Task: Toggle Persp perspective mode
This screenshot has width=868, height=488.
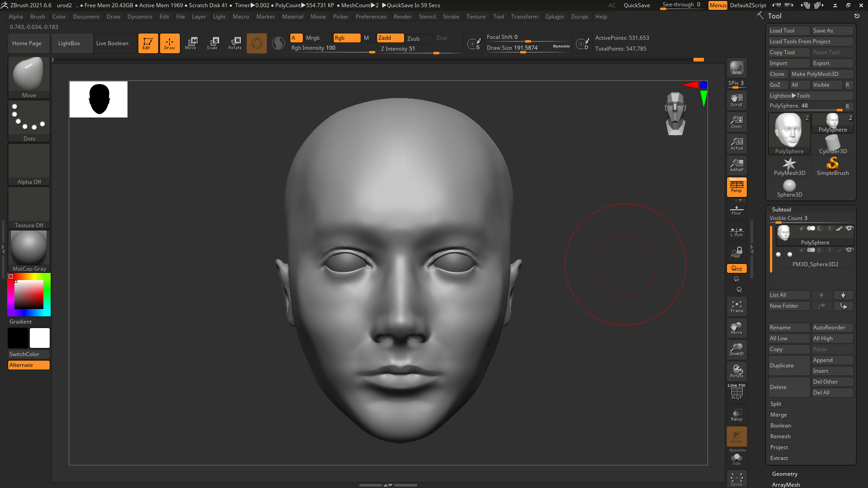Action: pos(736,187)
